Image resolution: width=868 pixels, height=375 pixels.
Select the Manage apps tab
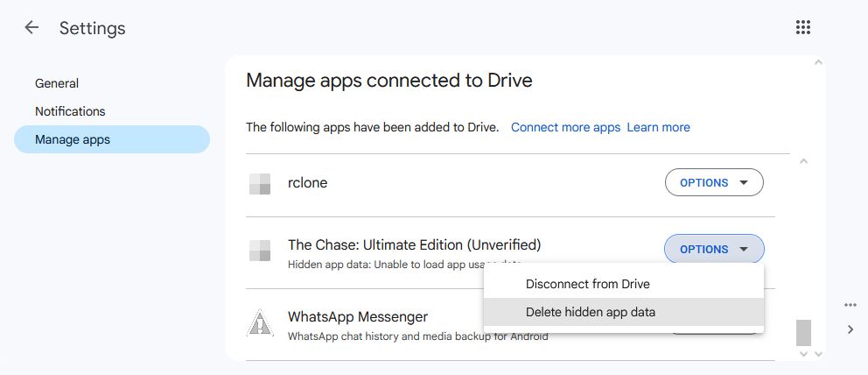click(112, 139)
